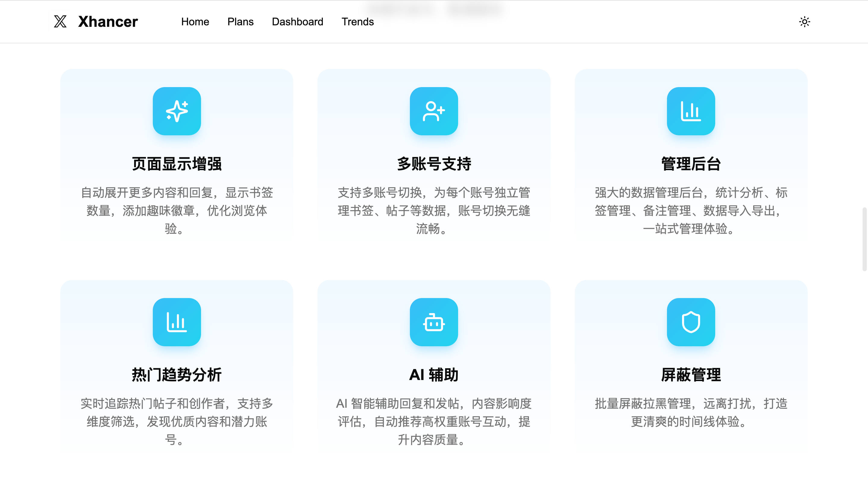Screen dimensions: 868x490
Task: Click the AI 辅助 card heading
Action: pyautogui.click(x=434, y=375)
